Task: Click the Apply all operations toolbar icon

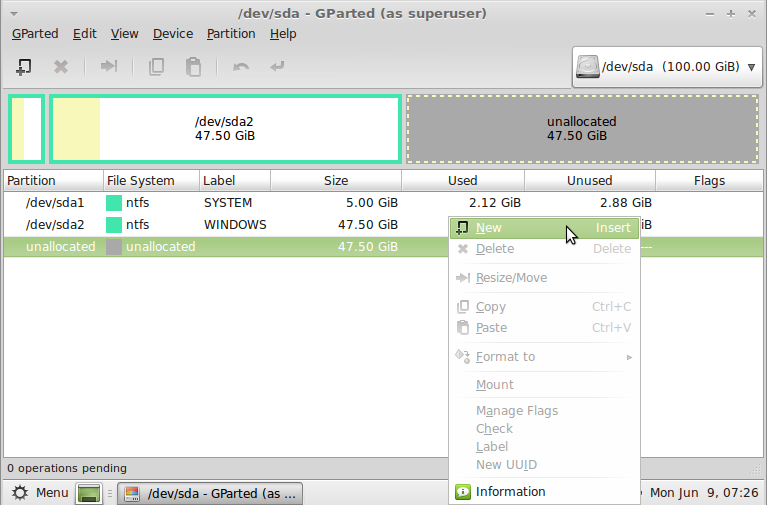Action: [x=277, y=66]
